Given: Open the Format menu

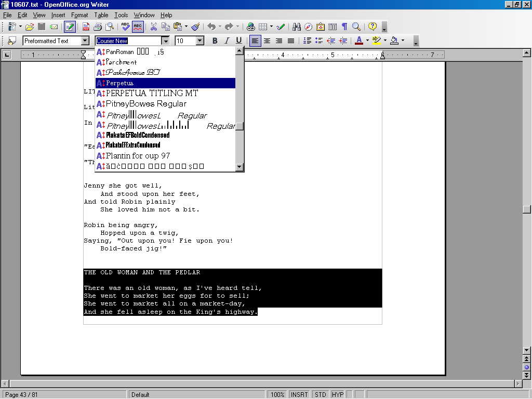Looking at the screenshot, I should click(79, 15).
